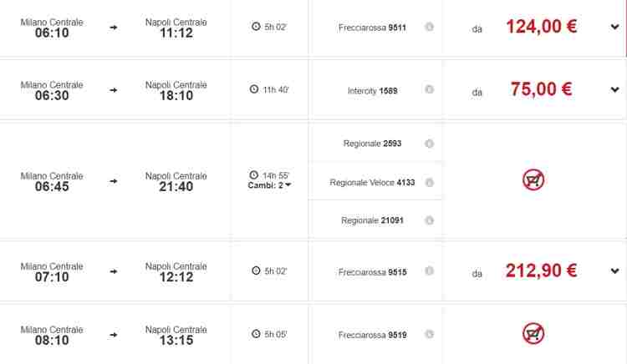Select the 75,00 € Intercity price
This screenshot has height=364, width=627.
[541, 89]
